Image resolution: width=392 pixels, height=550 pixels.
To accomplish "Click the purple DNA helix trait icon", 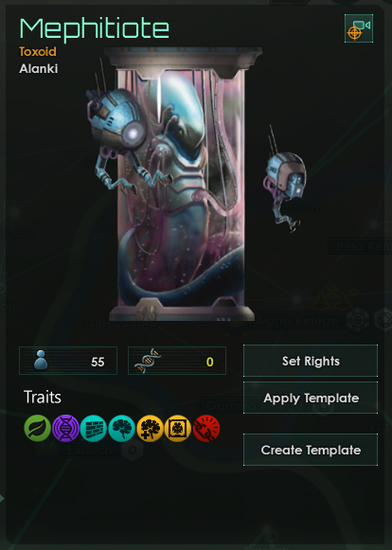I will click(65, 428).
